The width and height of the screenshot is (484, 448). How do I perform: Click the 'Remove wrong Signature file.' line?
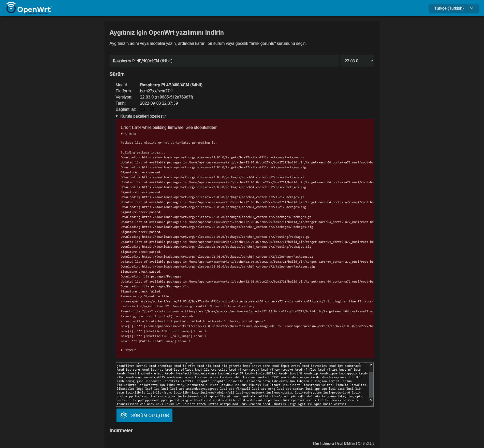click(x=145, y=296)
